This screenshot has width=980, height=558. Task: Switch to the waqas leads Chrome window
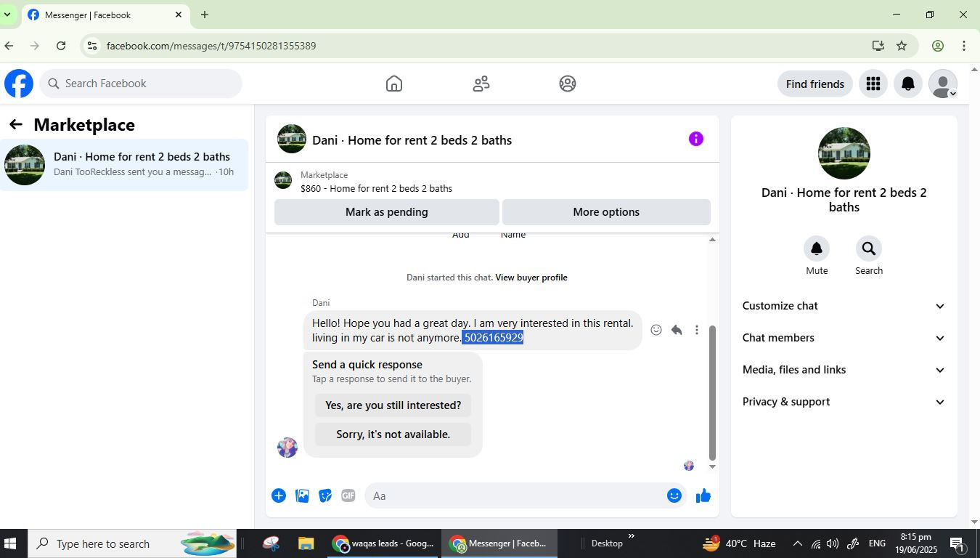tap(383, 543)
